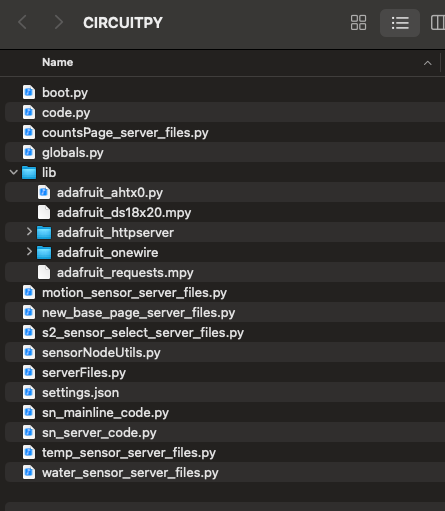Select the sensorNodeUtils.py name

[101, 353]
